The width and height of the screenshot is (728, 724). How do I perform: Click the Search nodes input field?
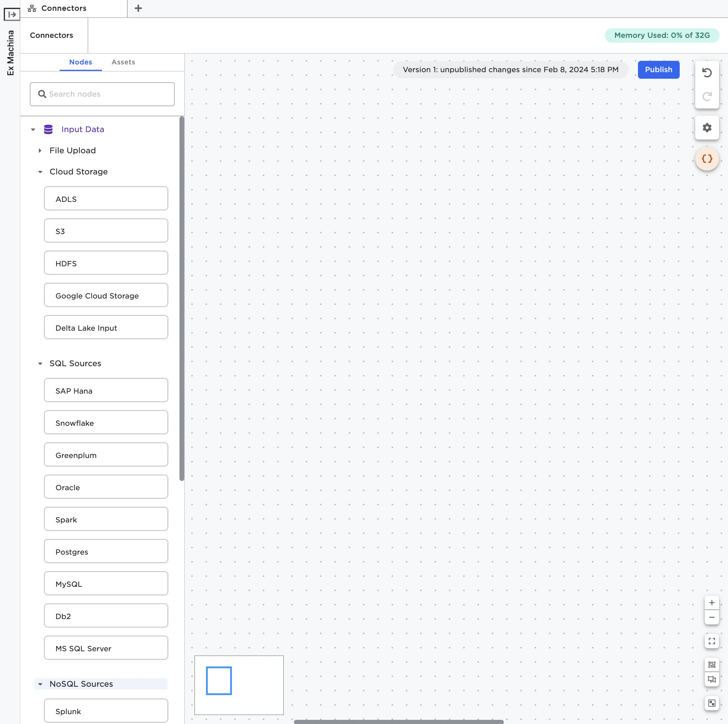107,94
